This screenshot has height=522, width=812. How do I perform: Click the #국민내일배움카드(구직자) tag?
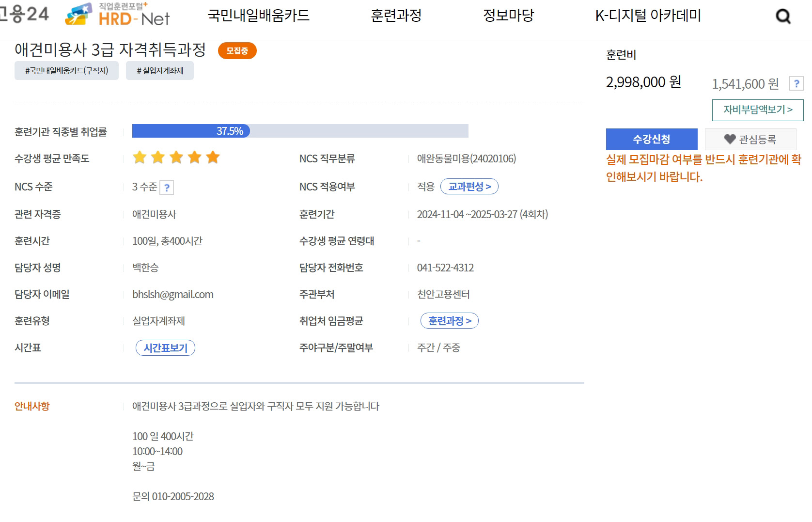pyautogui.click(x=66, y=71)
